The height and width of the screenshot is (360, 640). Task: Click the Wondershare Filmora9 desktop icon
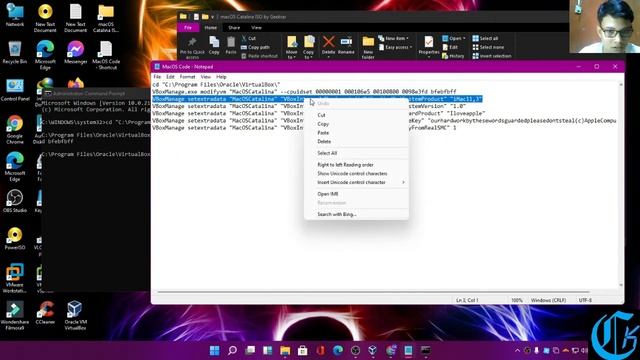pyautogui.click(x=15, y=316)
